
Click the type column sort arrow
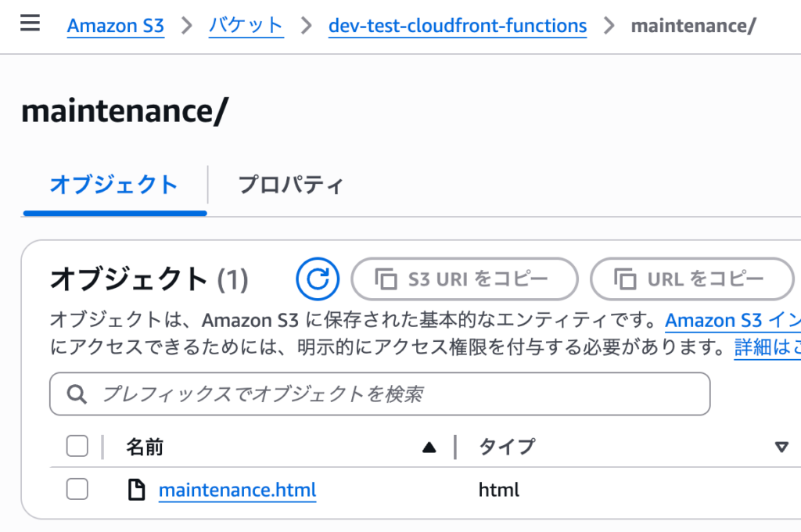781,448
